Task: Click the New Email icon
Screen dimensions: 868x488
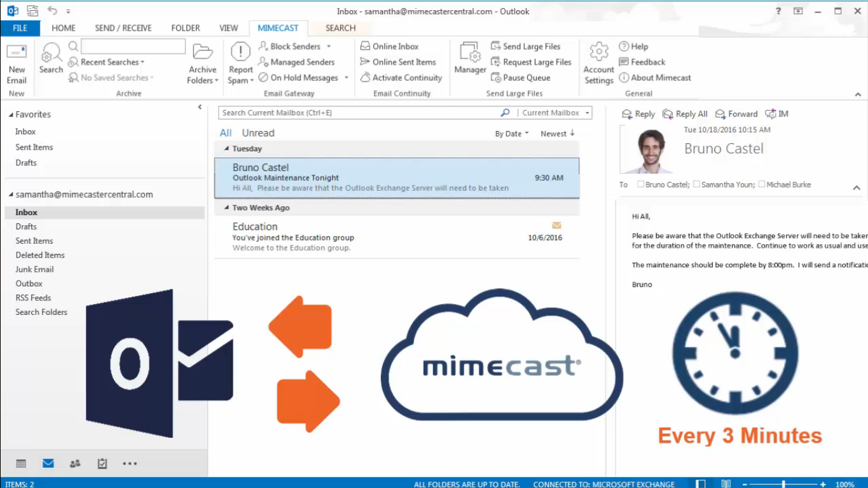Action: 17,52
